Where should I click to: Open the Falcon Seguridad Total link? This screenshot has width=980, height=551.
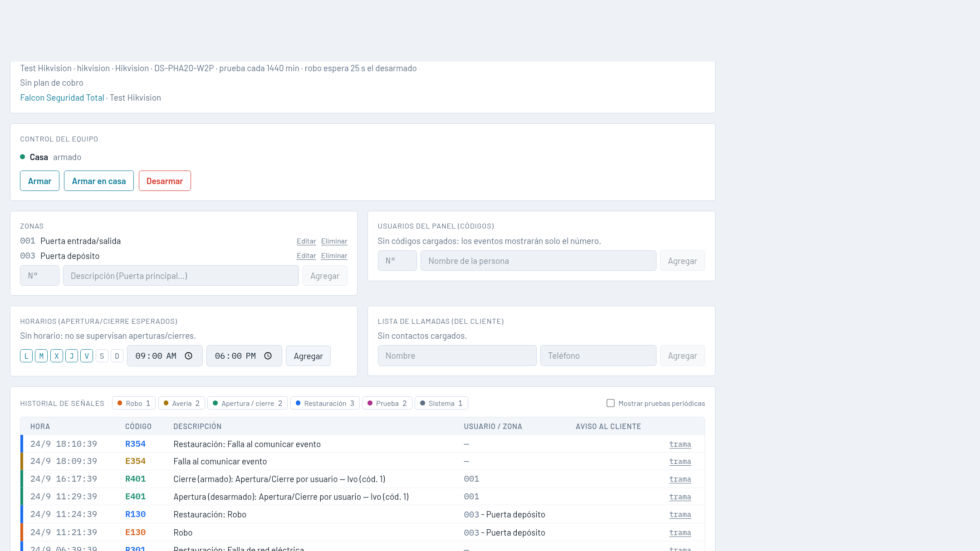(62, 98)
